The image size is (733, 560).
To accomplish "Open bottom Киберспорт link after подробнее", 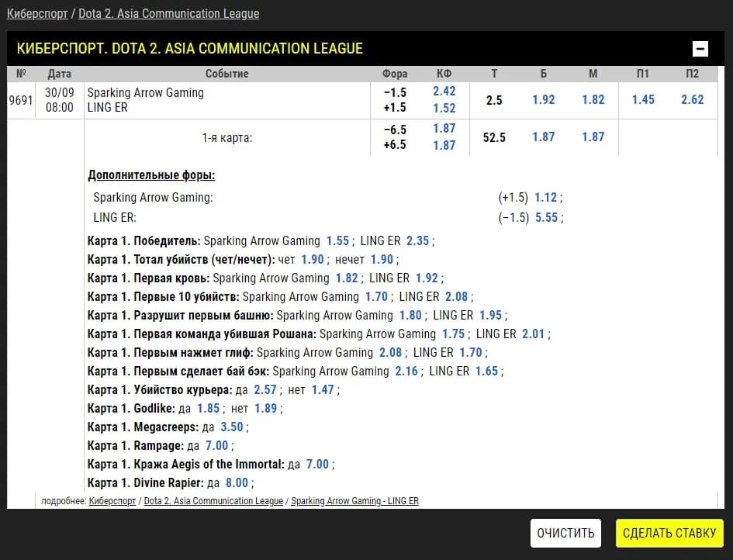I will pyautogui.click(x=112, y=501).
